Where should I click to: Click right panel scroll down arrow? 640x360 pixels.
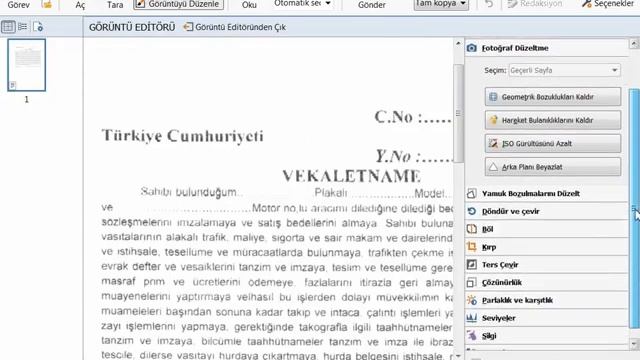tap(634, 343)
